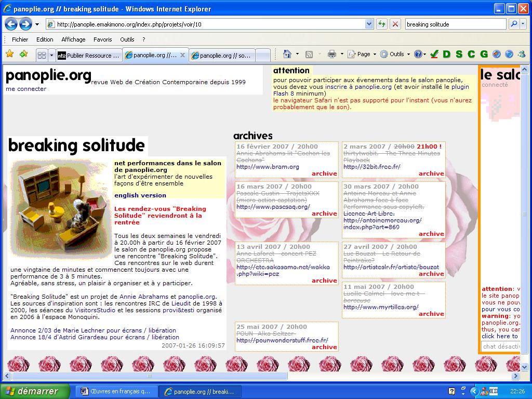Visit the http://www.myrtilles.org/ link
532x399 pixels.
point(381,308)
